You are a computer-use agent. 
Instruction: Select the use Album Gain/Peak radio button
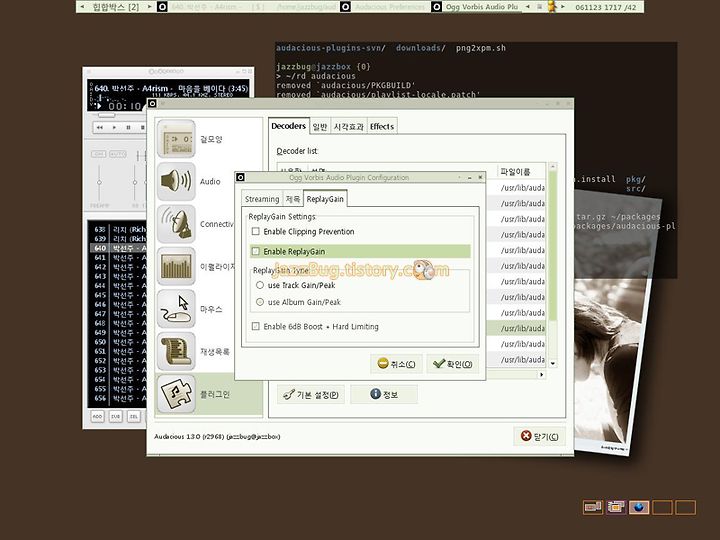(260, 302)
